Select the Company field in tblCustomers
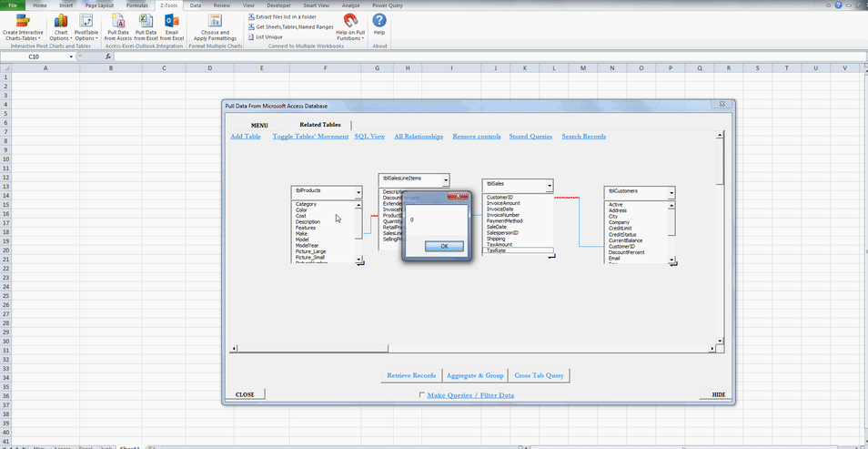 pos(619,222)
